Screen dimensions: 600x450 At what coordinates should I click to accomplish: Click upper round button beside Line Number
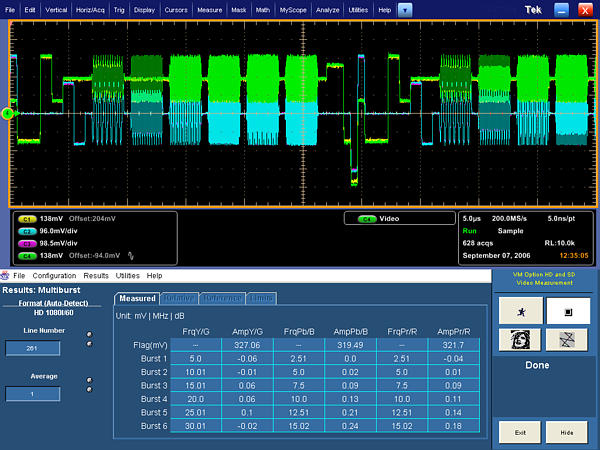tap(89, 335)
